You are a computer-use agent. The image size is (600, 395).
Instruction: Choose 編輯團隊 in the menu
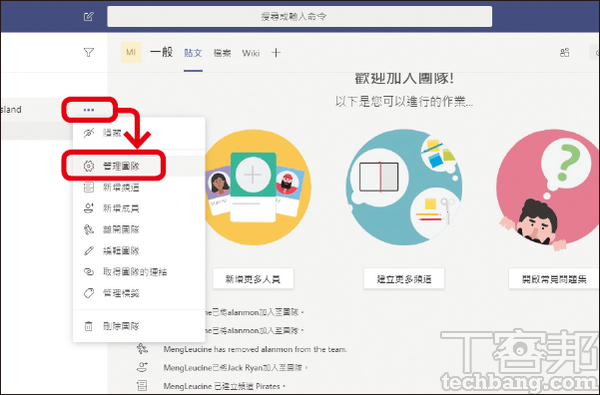click(x=139, y=251)
